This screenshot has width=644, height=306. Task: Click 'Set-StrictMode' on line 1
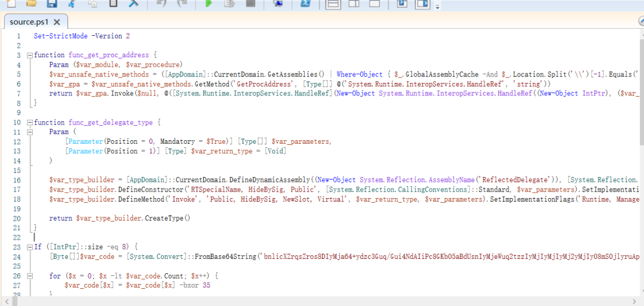pyautogui.click(x=61, y=36)
